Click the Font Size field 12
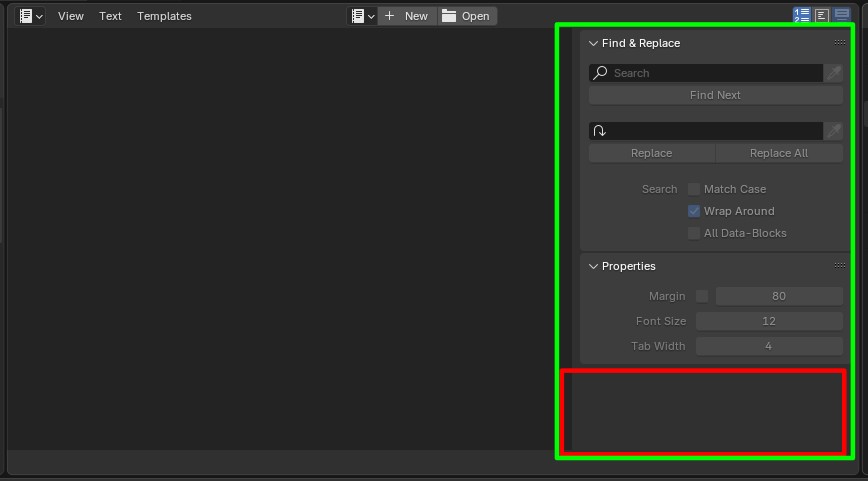The width and height of the screenshot is (868, 481). 769,321
